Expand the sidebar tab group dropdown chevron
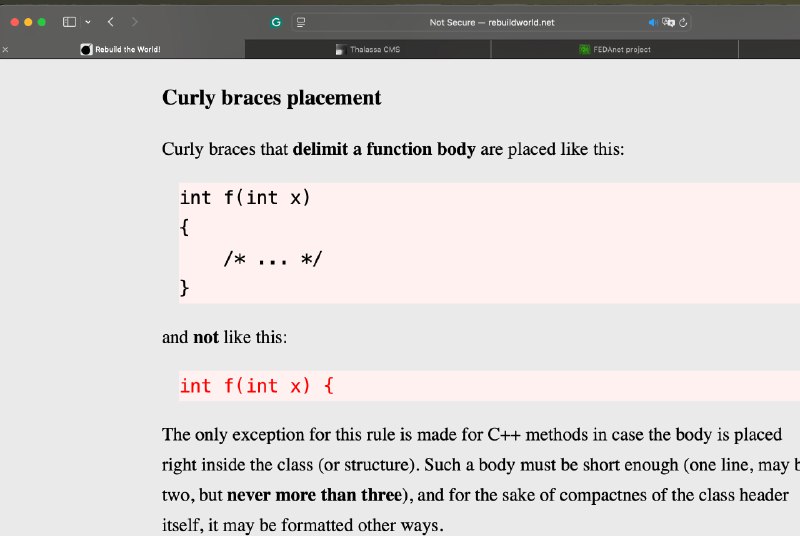 (88, 22)
